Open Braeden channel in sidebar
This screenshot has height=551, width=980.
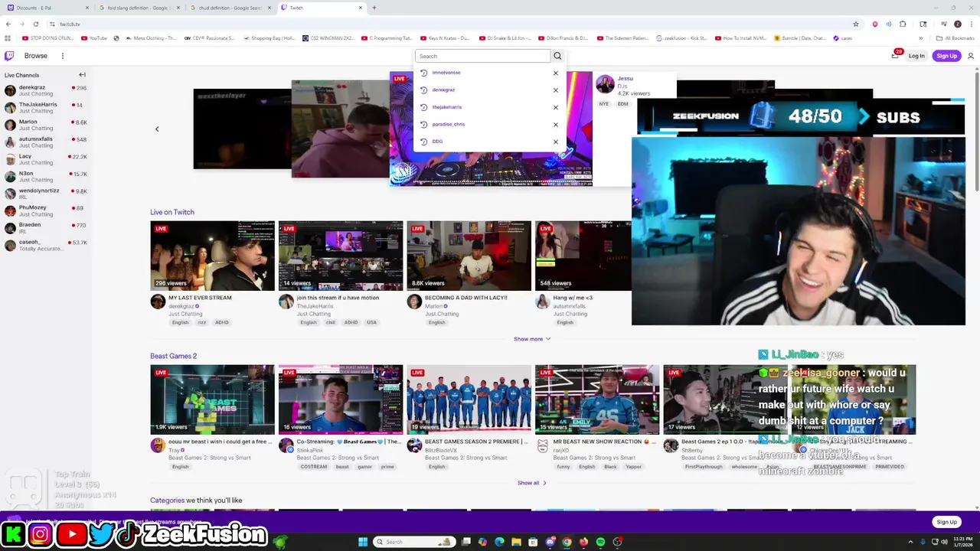(44, 228)
